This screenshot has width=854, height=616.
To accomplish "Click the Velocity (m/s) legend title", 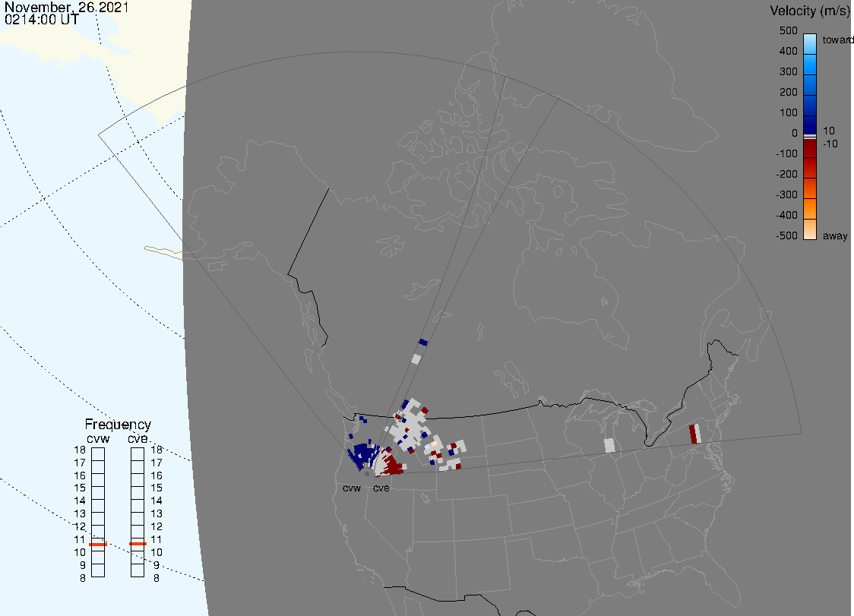I will tap(809, 11).
